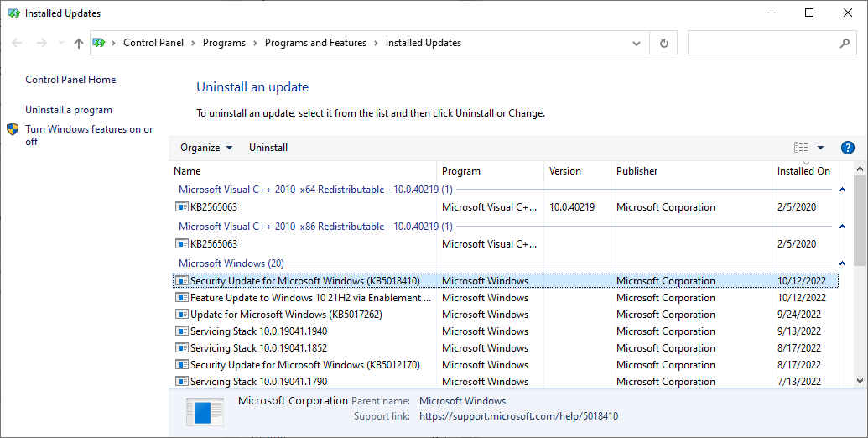Sort by the Installed On column header

pos(805,171)
